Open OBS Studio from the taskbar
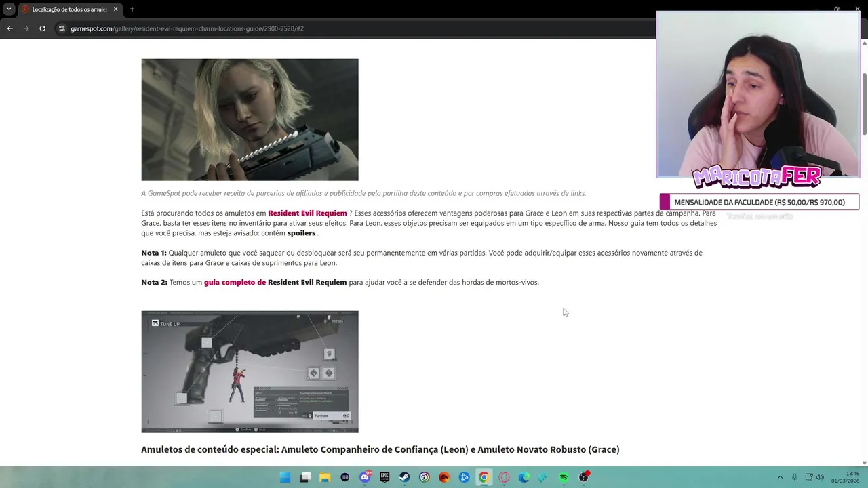This screenshot has width=868, height=488. coord(583,477)
